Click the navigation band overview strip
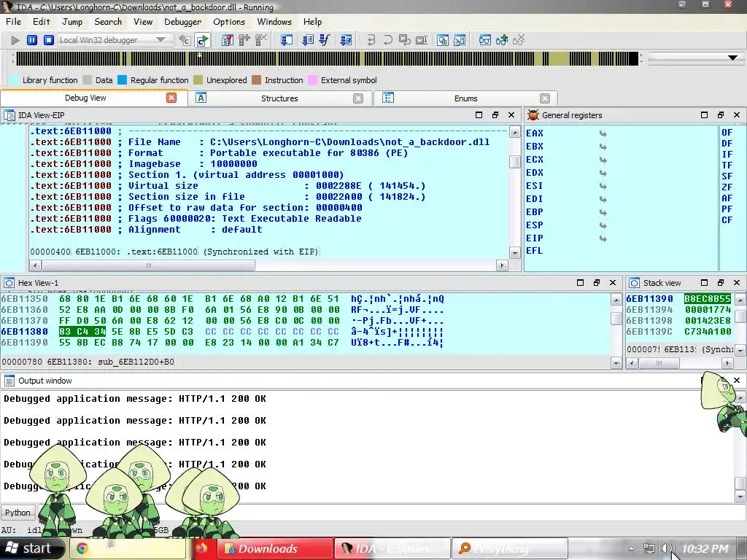This screenshot has width=747, height=560. [x=327, y=58]
